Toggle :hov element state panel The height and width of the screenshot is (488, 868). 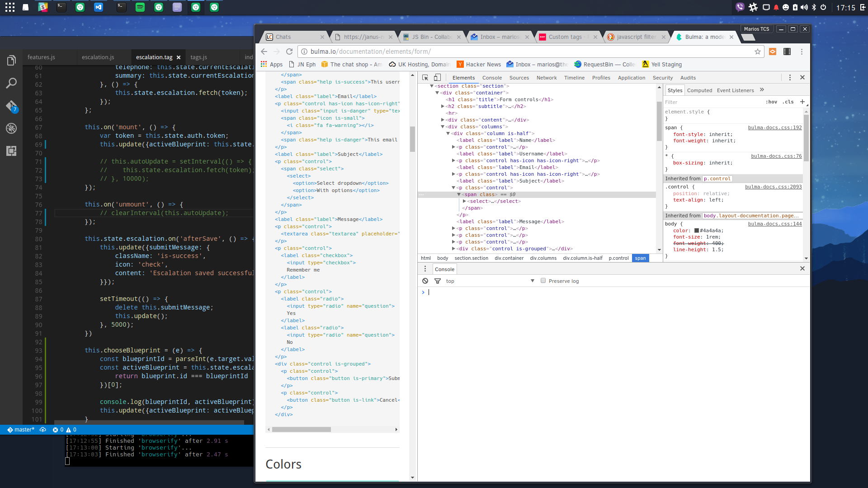[x=771, y=102]
